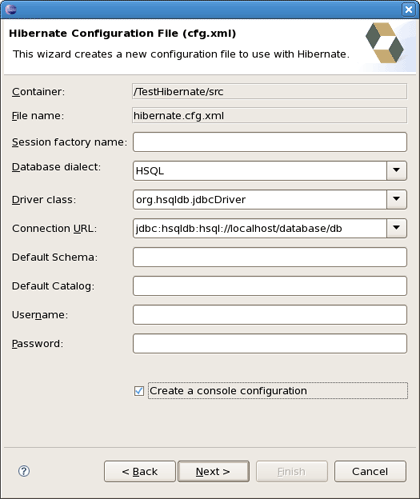Click the Default Catalog label
This screenshot has width=420, height=499.
pos(53,286)
